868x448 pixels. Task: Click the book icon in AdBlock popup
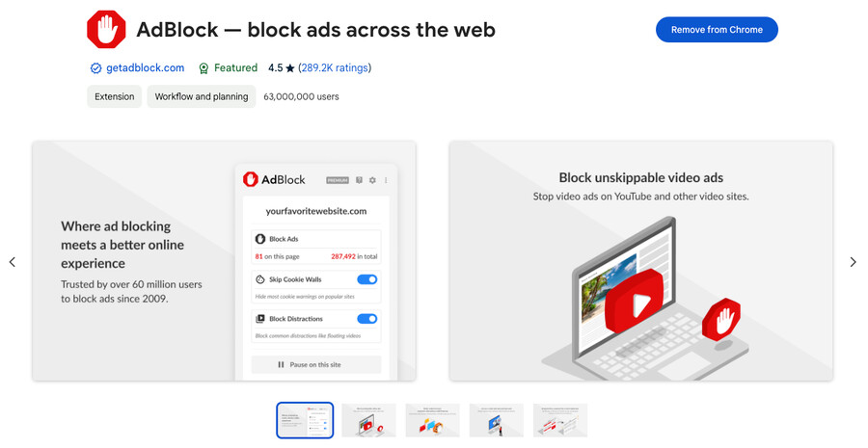pyautogui.click(x=359, y=180)
